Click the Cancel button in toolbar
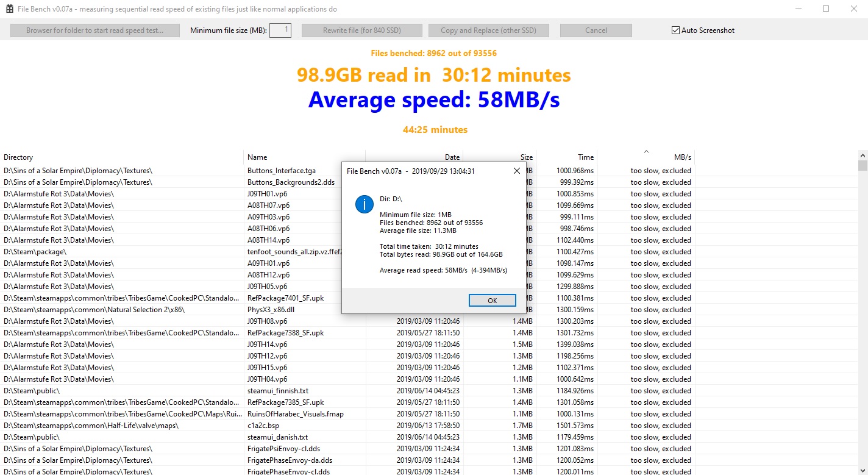Screen dimensions: 868x475 596,30
